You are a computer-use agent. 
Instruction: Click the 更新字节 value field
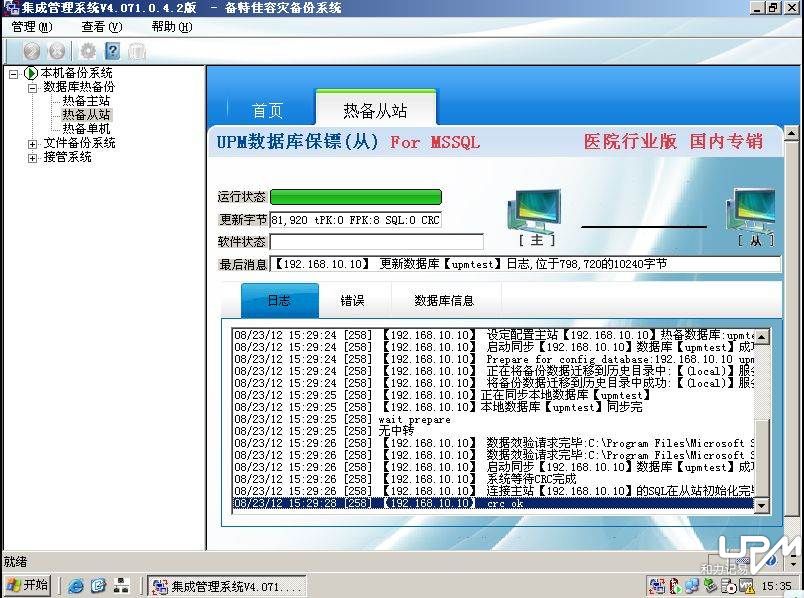(x=356, y=220)
